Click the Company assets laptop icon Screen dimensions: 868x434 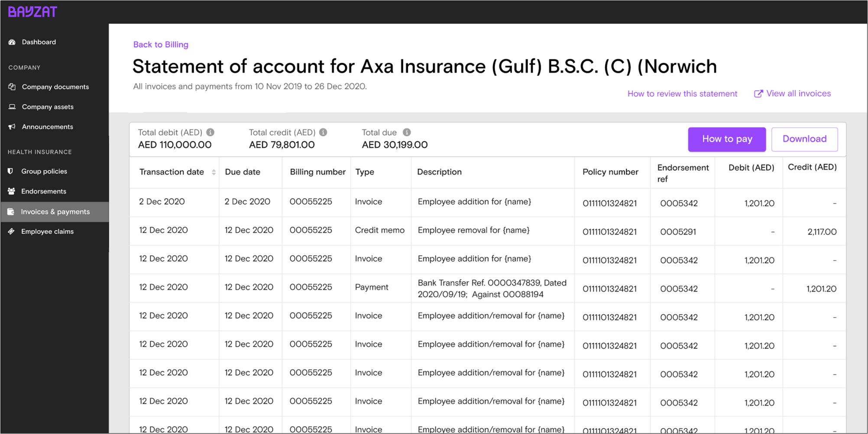12,106
